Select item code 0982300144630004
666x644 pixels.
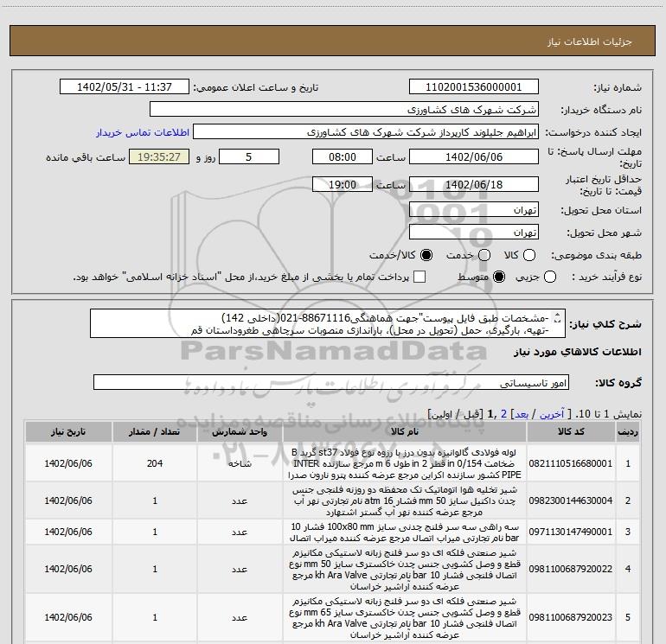point(571,501)
